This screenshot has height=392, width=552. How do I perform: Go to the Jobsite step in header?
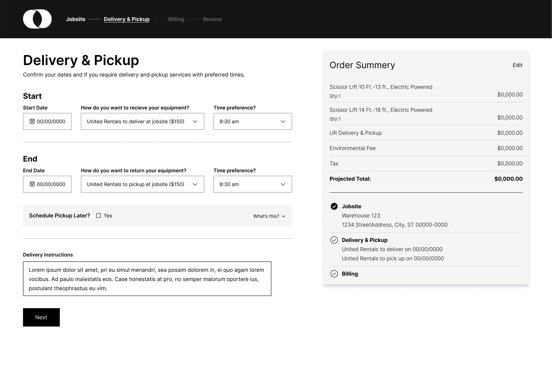click(75, 19)
